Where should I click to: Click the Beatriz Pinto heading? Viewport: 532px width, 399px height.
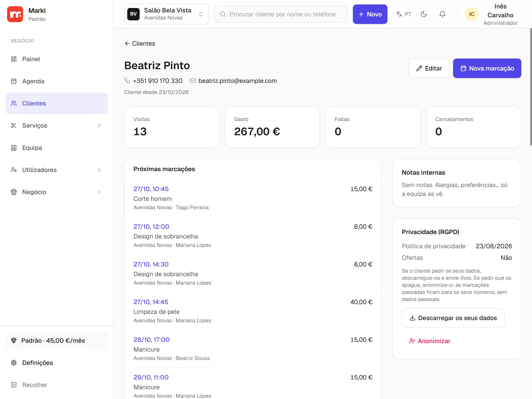(x=157, y=65)
